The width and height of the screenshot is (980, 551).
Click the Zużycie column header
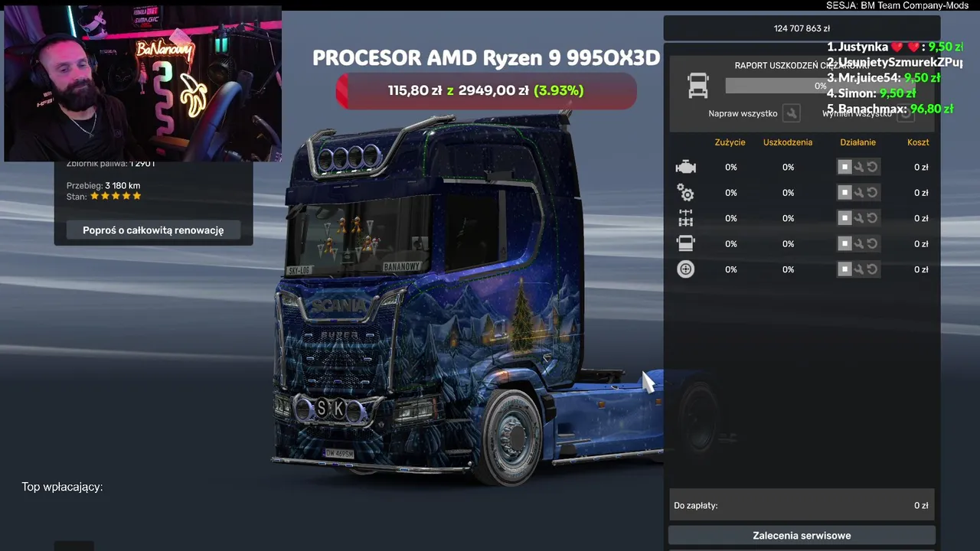click(730, 142)
